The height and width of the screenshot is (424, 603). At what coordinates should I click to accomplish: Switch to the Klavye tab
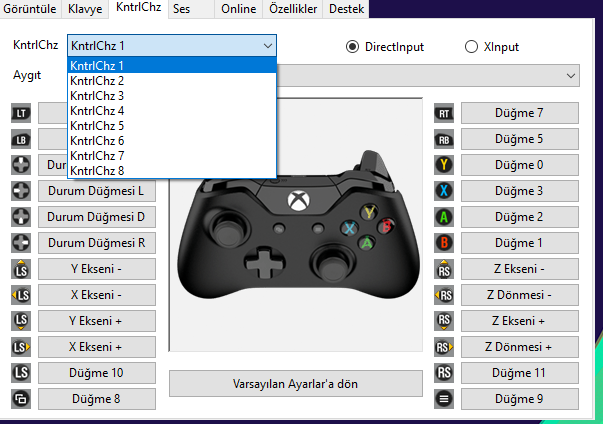[85, 9]
